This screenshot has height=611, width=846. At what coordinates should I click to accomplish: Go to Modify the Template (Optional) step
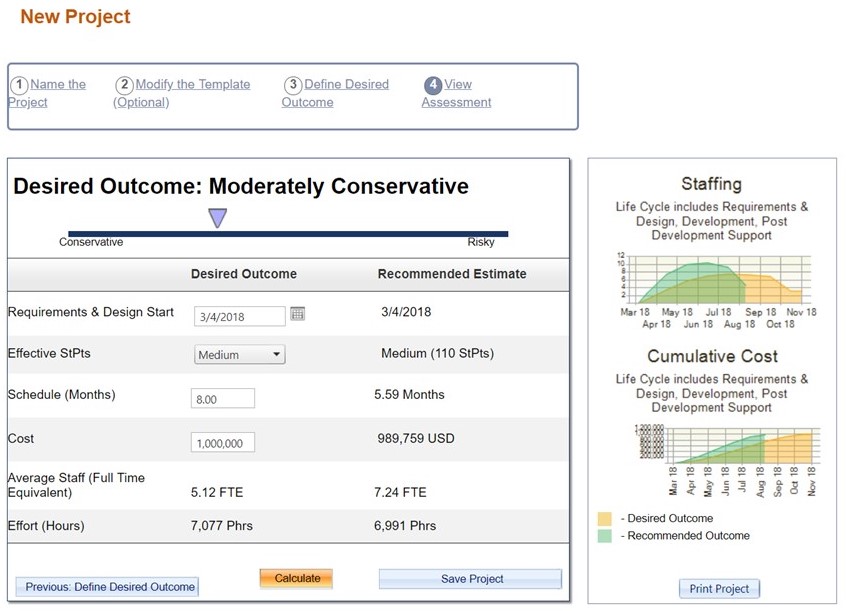coord(182,93)
